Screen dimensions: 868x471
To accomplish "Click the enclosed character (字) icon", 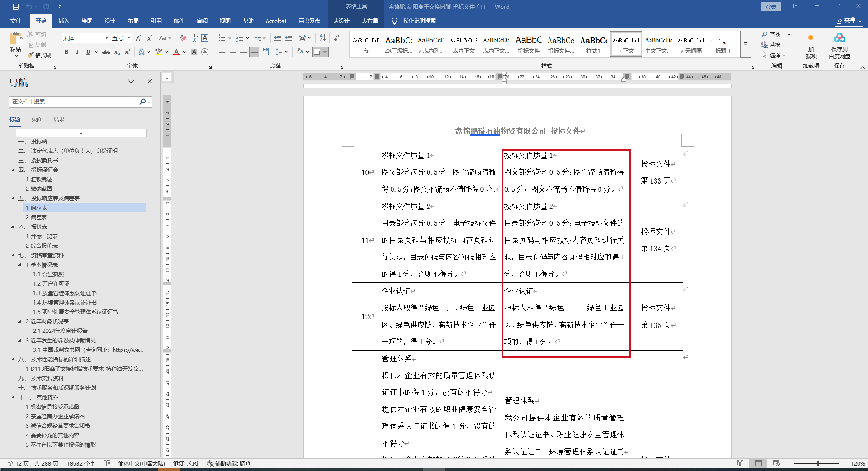I will tap(205, 52).
